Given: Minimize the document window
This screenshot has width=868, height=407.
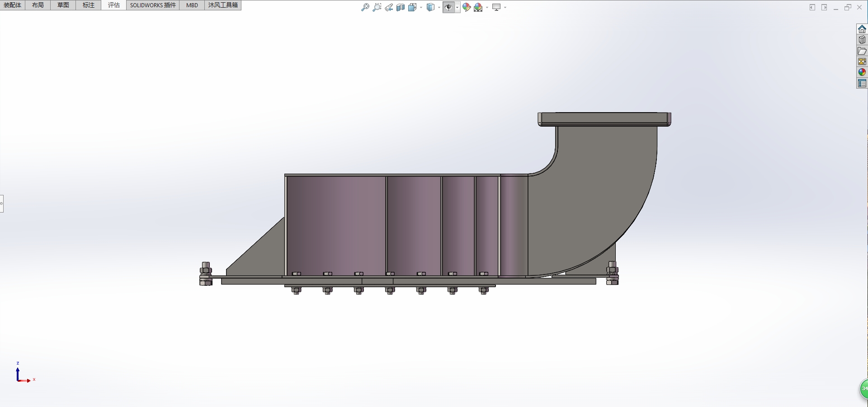Looking at the screenshot, I should pos(836,8).
